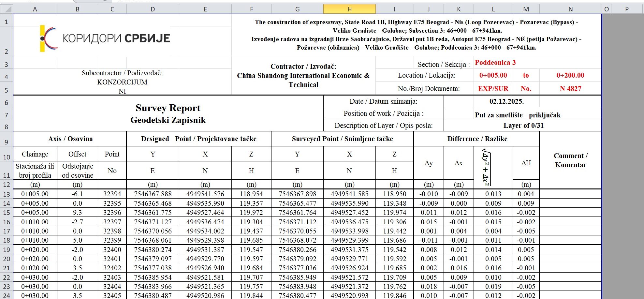Screen dimensions: 644x299
Task: Select the red location cell '0+005.00'
Action: pos(493,75)
